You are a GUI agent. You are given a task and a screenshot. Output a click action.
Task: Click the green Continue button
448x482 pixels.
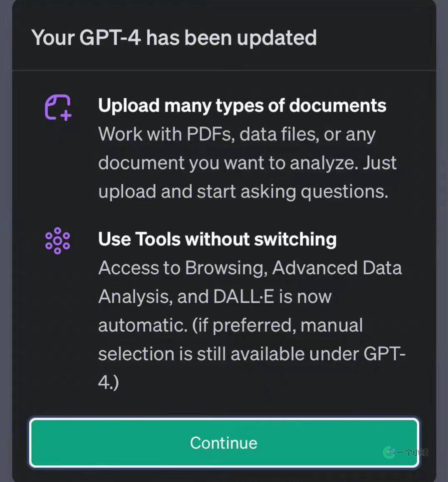click(224, 442)
